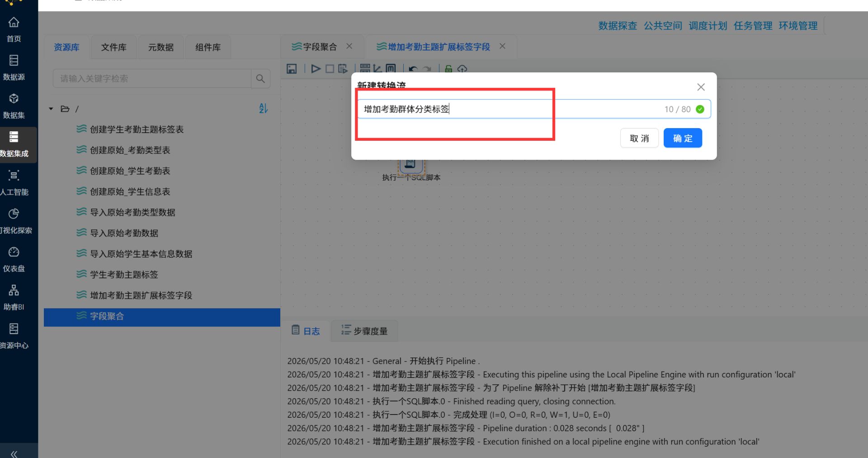Click the green unlock toolbar icon
The width and height of the screenshot is (868, 458).
[448, 69]
